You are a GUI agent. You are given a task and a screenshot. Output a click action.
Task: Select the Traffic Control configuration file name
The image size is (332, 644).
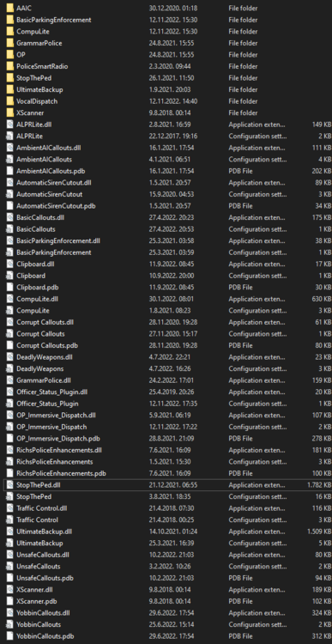[x=38, y=520]
